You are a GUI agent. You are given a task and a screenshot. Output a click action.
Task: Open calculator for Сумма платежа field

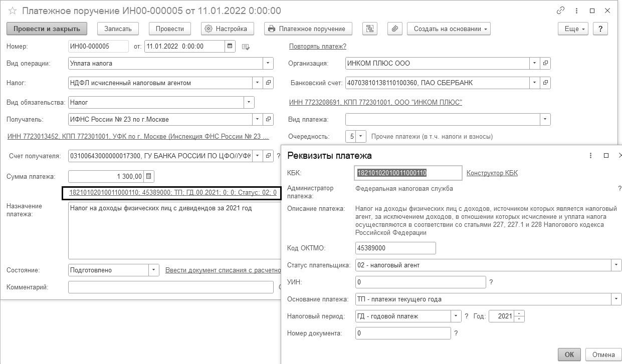pyautogui.click(x=149, y=176)
